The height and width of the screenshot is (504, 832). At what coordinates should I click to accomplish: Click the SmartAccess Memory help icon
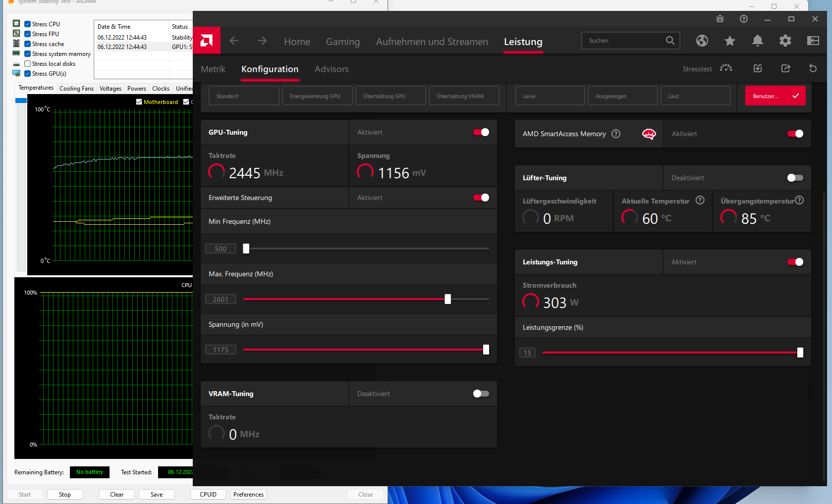click(x=616, y=134)
